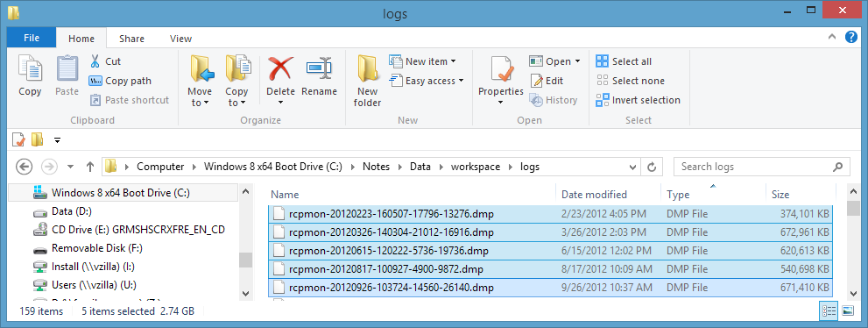Click the Copy icon in Clipboard group

[30, 69]
